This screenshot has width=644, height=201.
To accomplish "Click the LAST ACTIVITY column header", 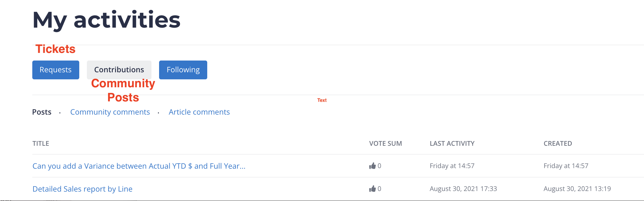I will (x=452, y=143).
